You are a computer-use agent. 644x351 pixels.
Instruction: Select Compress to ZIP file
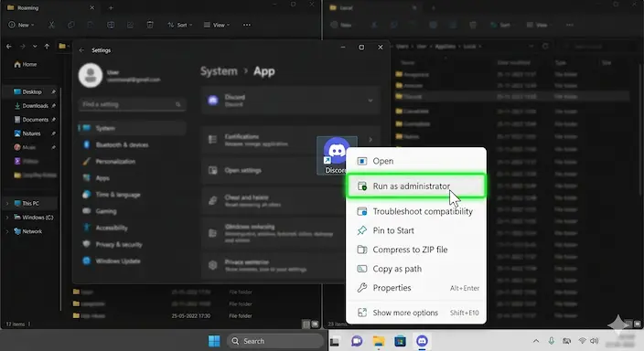[416, 250]
